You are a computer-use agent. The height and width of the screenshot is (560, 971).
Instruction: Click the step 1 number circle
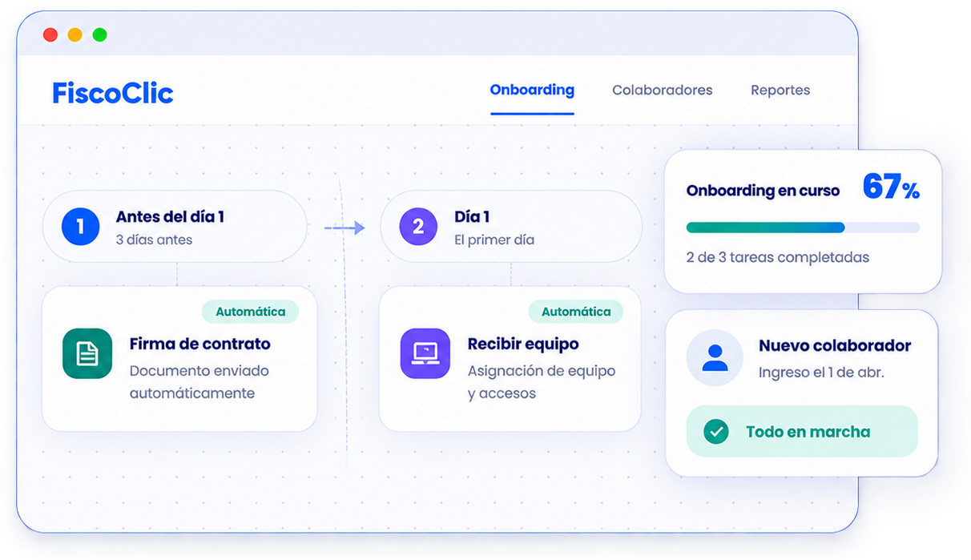(x=80, y=227)
